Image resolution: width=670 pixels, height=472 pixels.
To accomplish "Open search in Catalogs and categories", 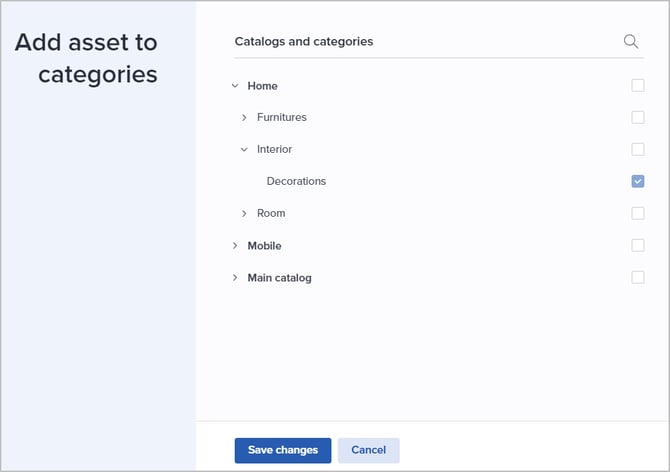I will (630, 41).
